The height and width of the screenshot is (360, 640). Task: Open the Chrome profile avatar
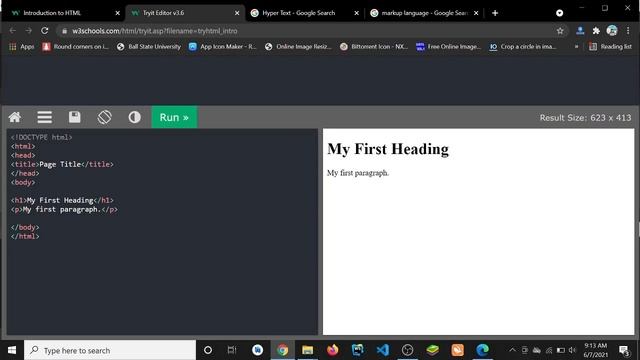coord(612,31)
